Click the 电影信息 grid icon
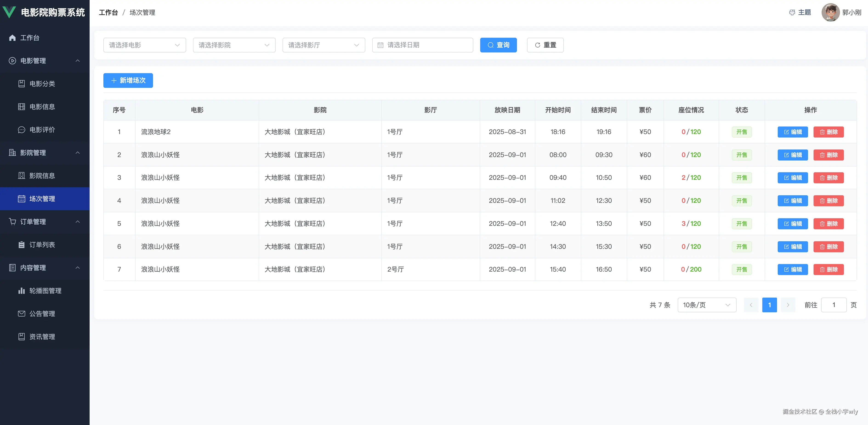Viewport: 868px width, 425px height. [22, 107]
